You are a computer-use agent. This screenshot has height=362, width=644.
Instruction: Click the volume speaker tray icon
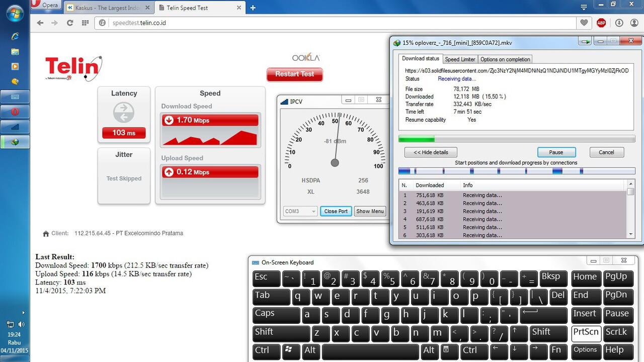tap(21, 325)
